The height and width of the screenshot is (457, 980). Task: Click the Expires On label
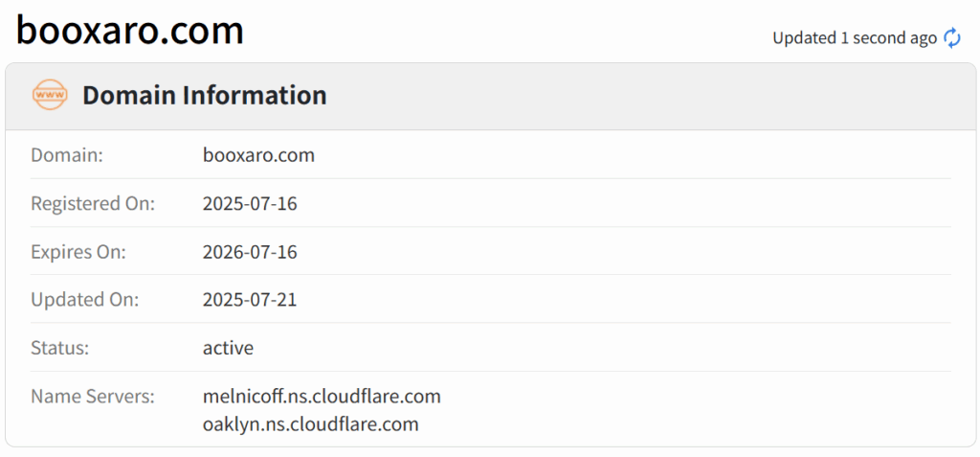tap(78, 252)
